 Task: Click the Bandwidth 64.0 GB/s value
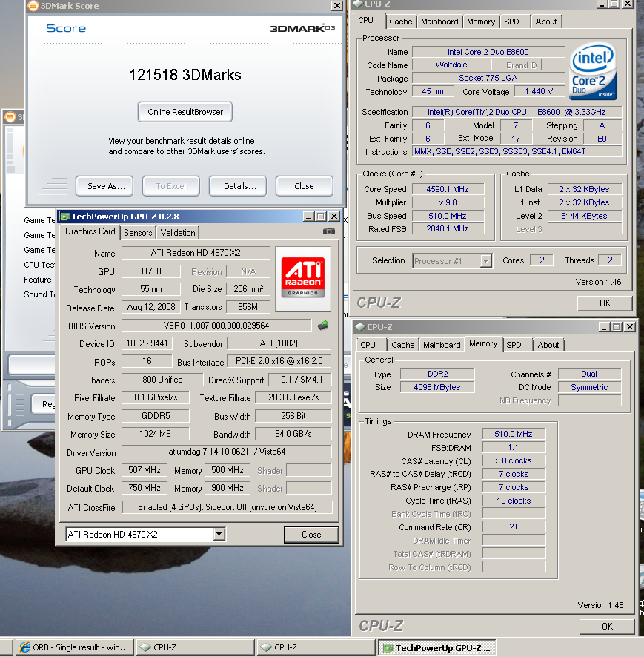pyautogui.click(x=293, y=434)
